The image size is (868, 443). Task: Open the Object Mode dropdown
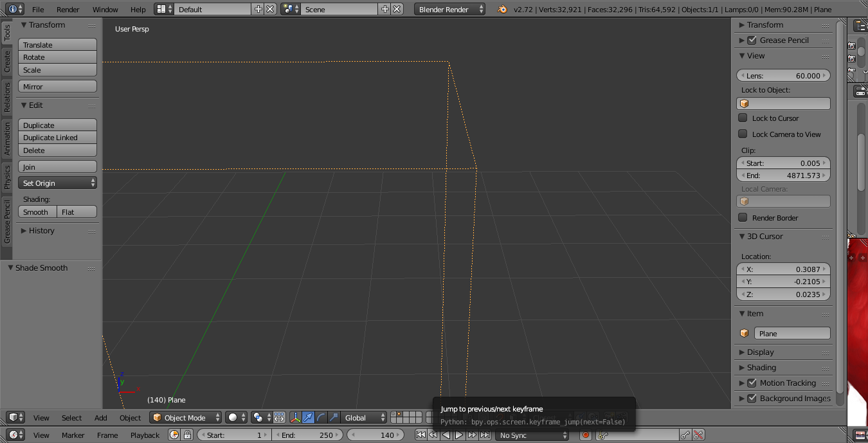186,417
